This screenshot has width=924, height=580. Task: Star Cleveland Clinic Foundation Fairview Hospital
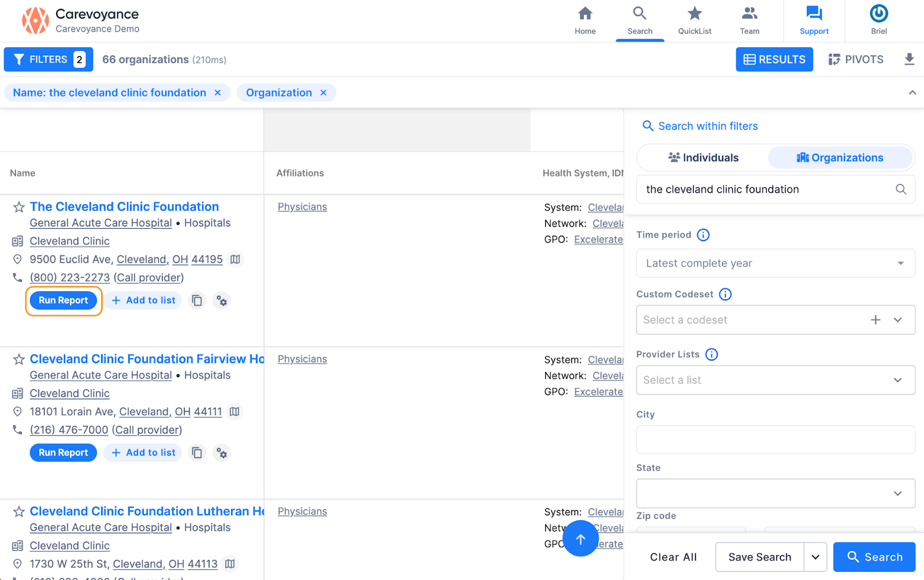19,359
